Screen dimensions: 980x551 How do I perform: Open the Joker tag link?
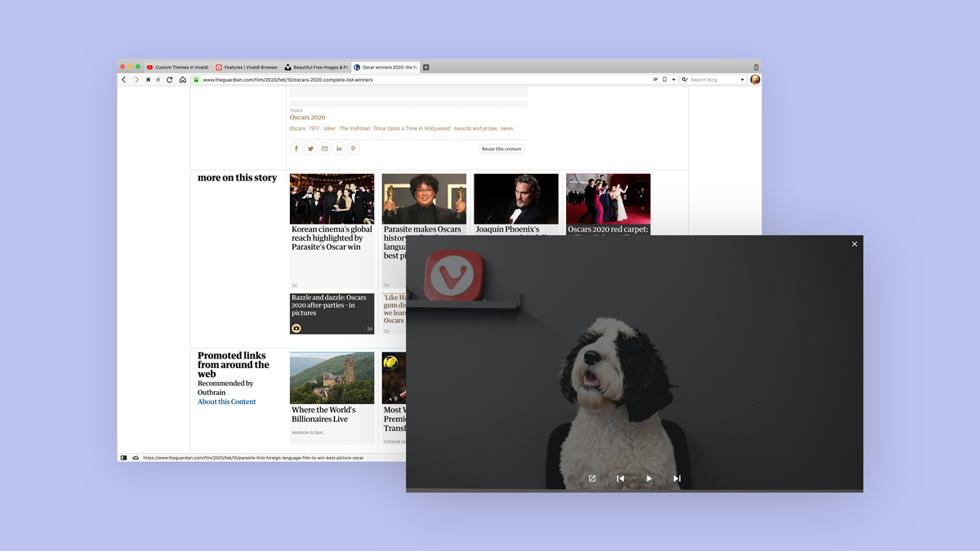329,128
